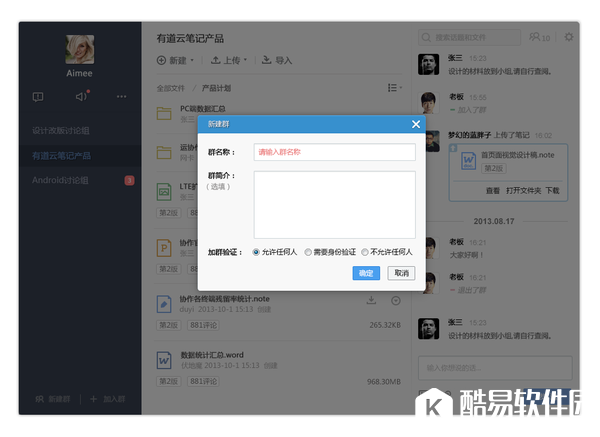Open the message board icon in sidebar

38,97
